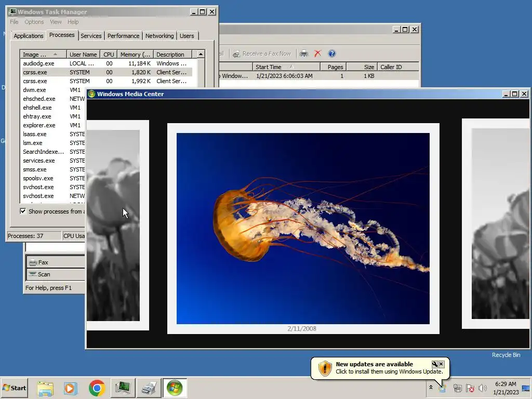Click the red delete icon in Fax toolbar
532x399 pixels.
click(317, 54)
